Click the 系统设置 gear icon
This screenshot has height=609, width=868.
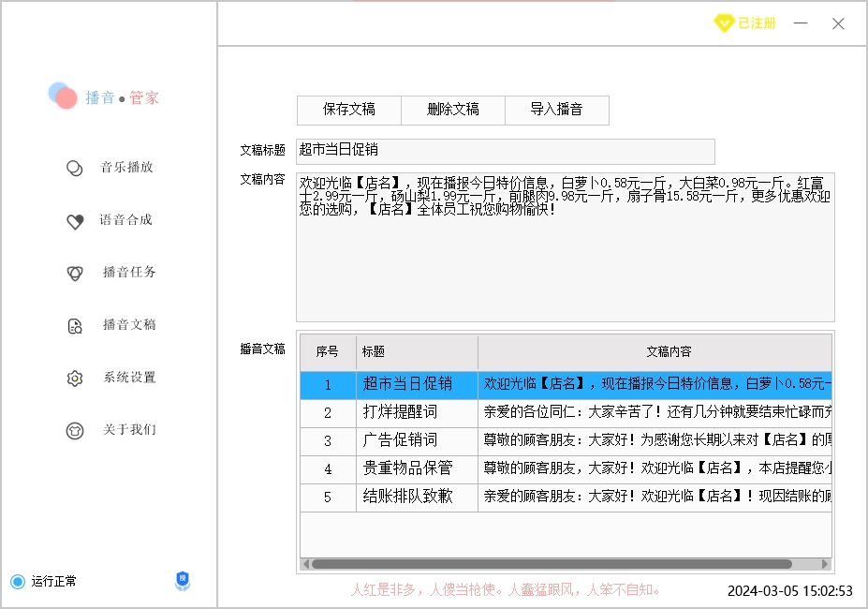(75, 379)
